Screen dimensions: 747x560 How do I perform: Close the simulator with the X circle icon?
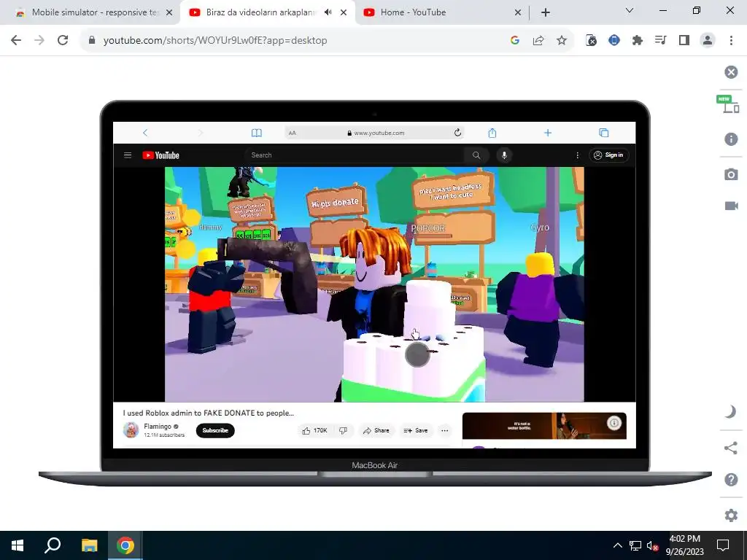click(731, 72)
